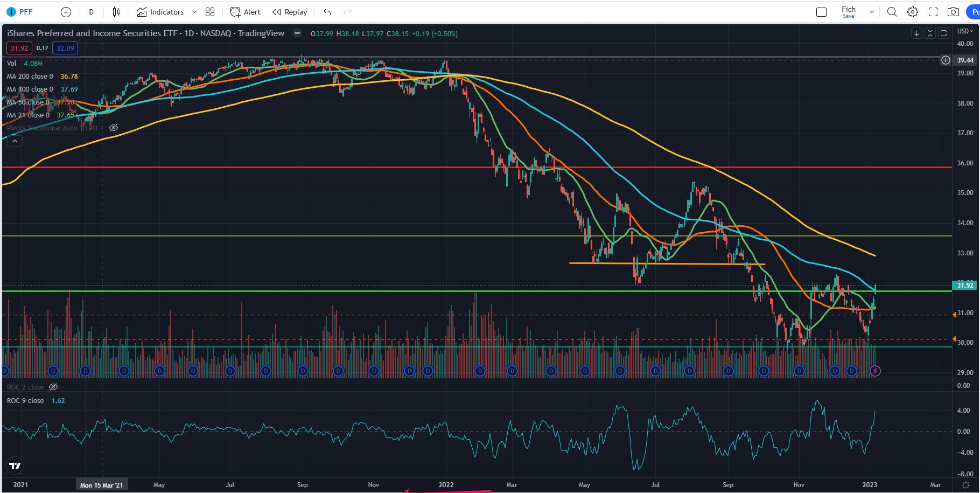Open time axis settings gear at bottom right
The image size is (980, 493).
click(x=965, y=485)
